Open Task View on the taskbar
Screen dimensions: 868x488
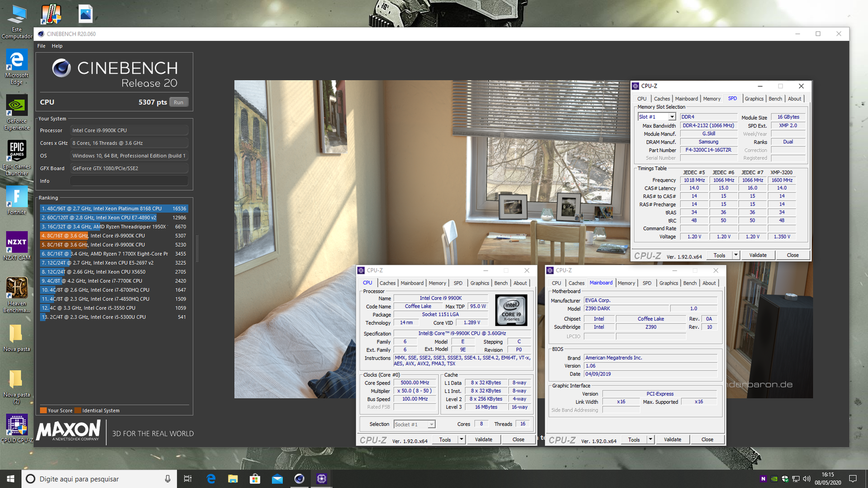[188, 479]
